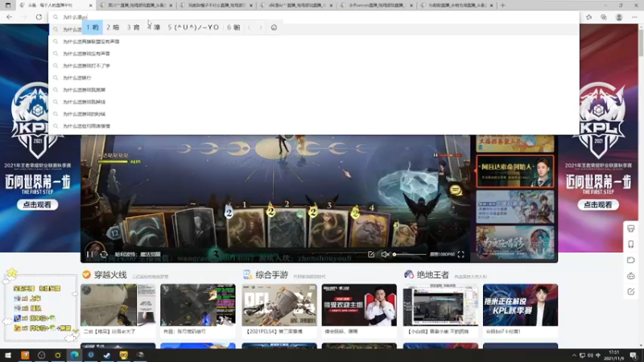The height and width of the screenshot is (362, 644).
Task: Open the 【2021PELS4】 stream thumbnail
Action: pyautogui.click(x=279, y=305)
